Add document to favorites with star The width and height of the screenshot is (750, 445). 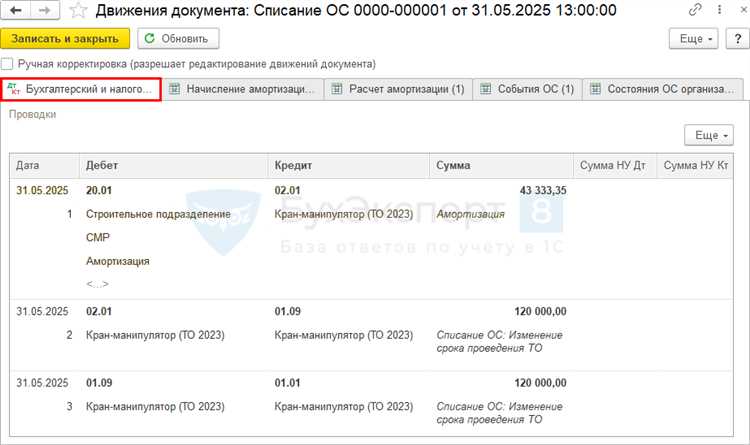tap(78, 10)
